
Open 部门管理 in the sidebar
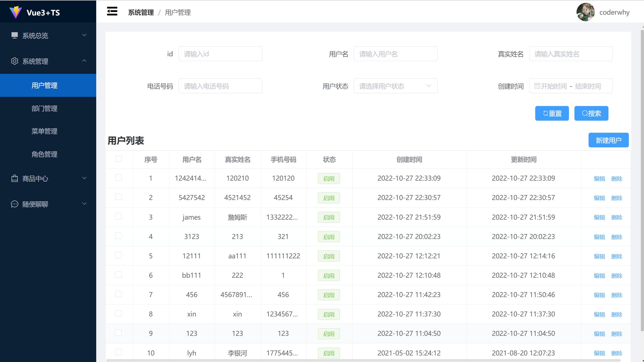[x=44, y=108]
